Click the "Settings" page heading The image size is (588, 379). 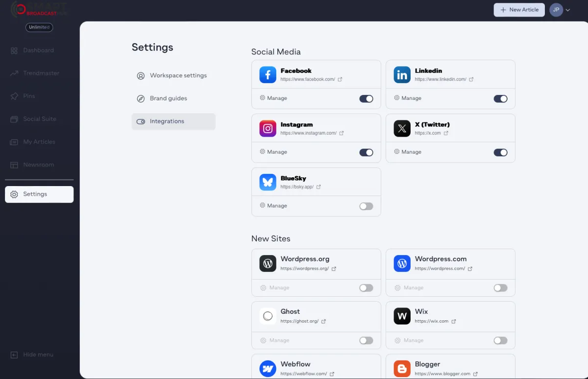tap(152, 47)
